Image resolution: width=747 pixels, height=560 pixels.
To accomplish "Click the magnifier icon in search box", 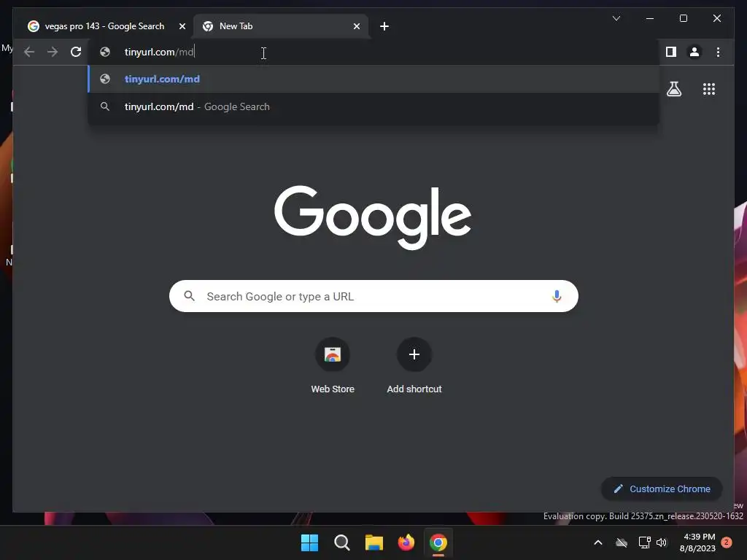I will point(190,296).
